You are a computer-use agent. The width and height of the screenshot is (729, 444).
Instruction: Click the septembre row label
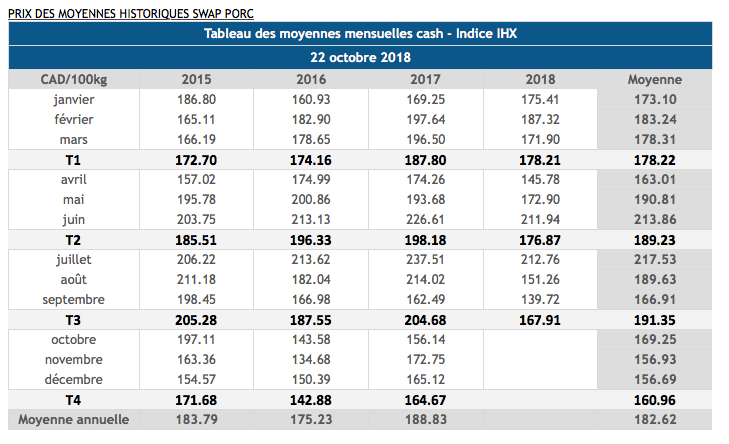click(x=74, y=299)
